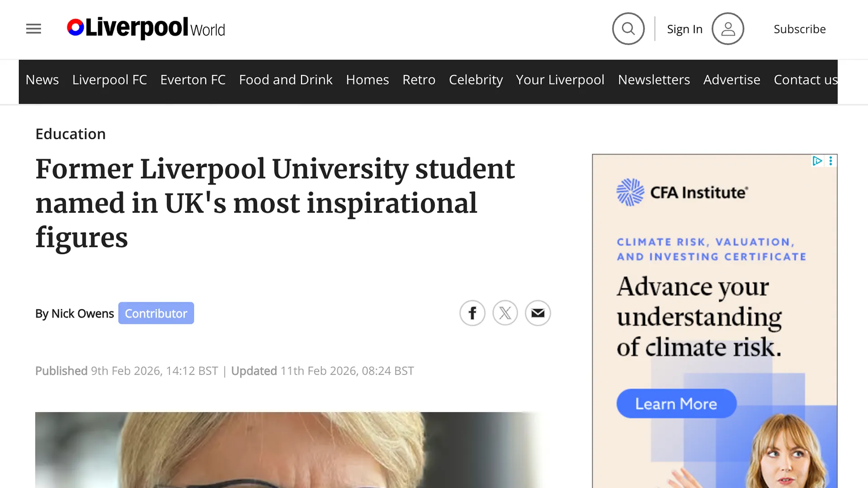Click the article headline text
The image size is (868, 488).
coord(275,203)
